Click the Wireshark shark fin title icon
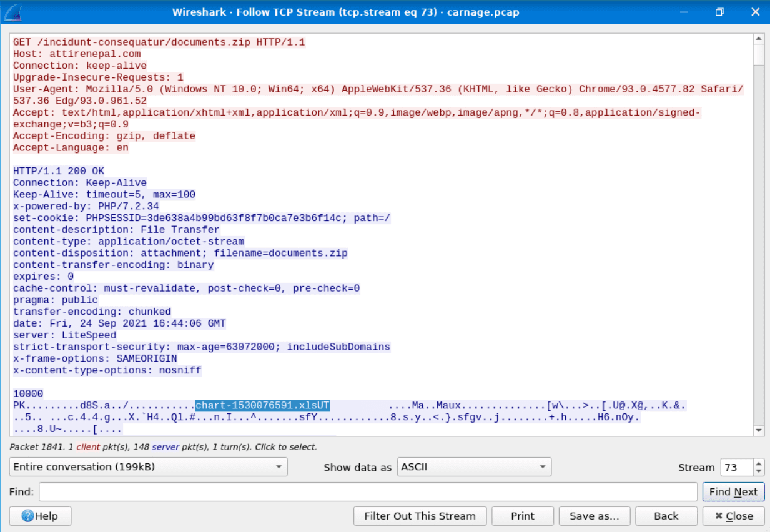Image resolution: width=770 pixels, height=532 pixels. (x=12, y=12)
